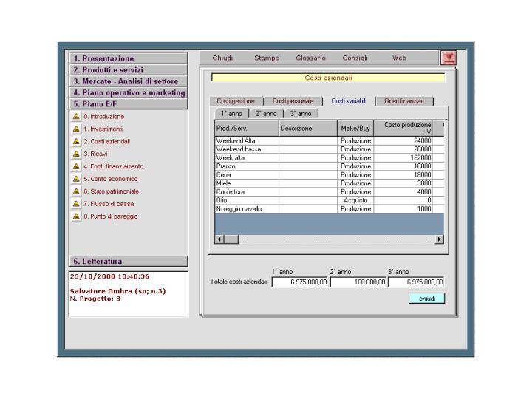Click the table's left scroll arrow
Screen dimensions: 532x399
(x=219, y=239)
